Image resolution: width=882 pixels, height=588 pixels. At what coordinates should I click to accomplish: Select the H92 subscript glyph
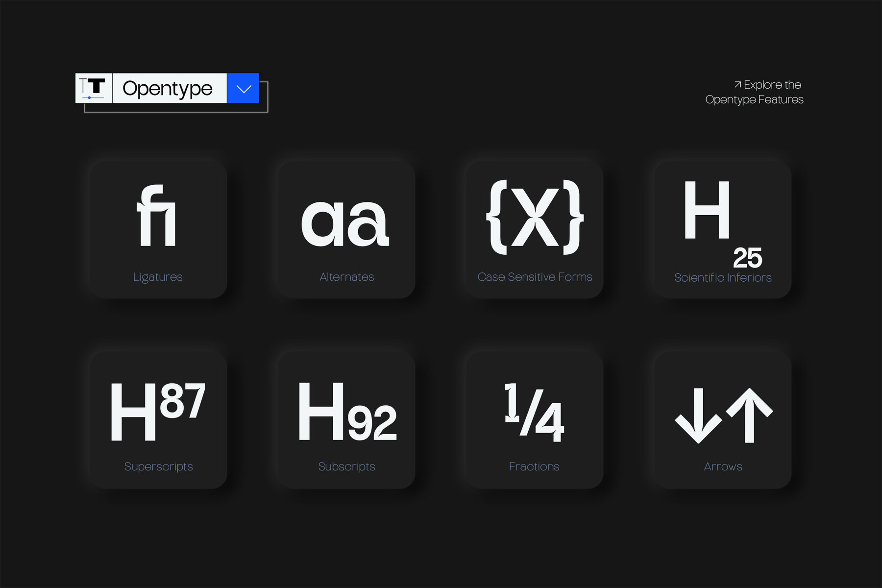[347, 413]
